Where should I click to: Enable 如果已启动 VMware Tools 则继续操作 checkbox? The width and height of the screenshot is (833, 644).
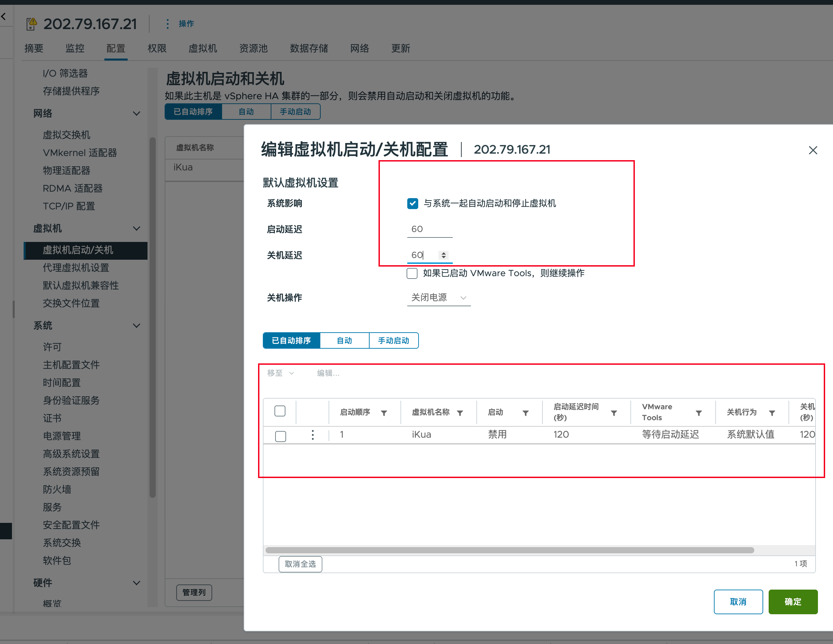coord(412,273)
